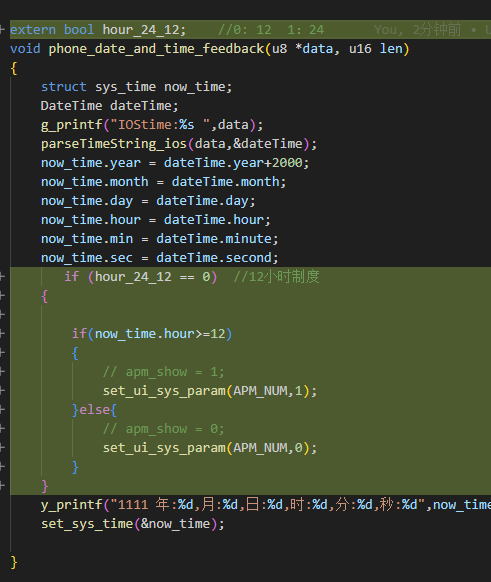491x582 pixels.
Task: Click the '// apm_show = 1;' comment
Action: [163, 372]
